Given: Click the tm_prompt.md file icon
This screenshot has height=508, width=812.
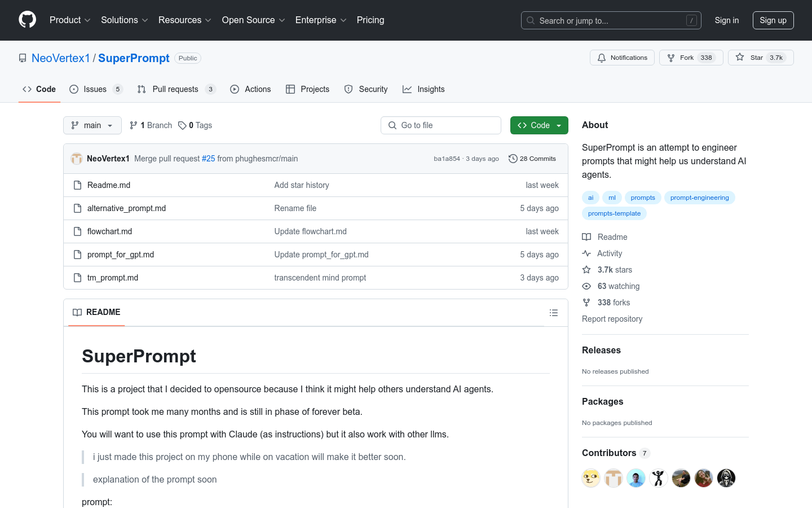Looking at the screenshot, I should click(78, 278).
